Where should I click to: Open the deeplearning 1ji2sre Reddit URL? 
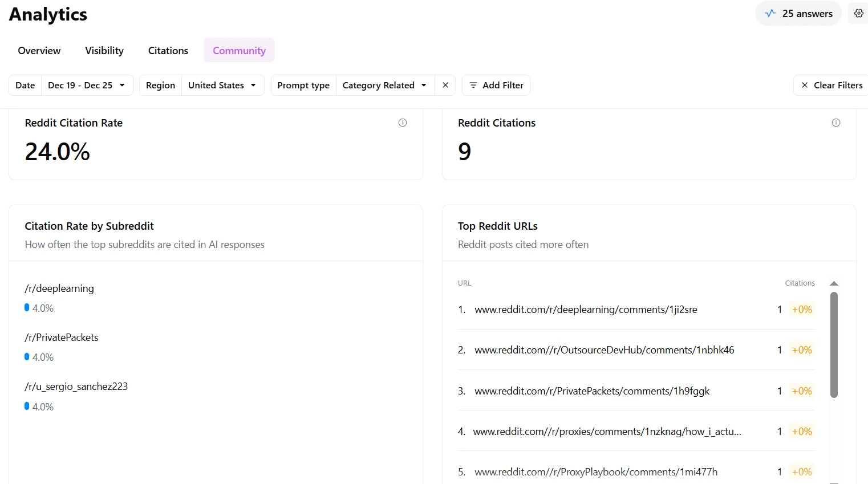(x=586, y=310)
